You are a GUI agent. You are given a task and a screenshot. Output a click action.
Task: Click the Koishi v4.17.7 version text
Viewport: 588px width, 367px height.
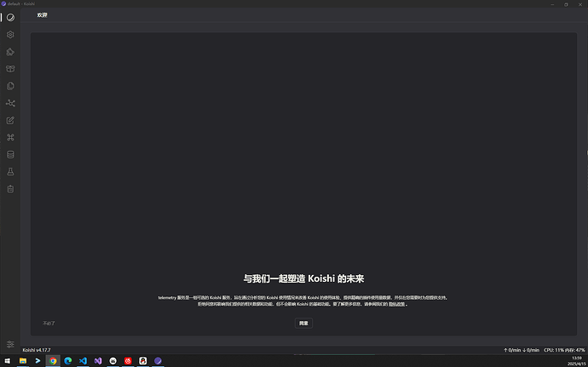pyautogui.click(x=37, y=350)
